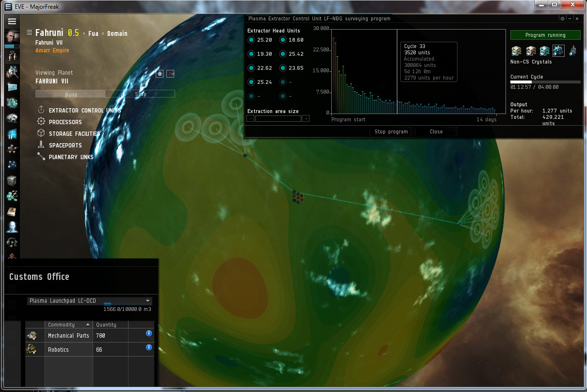
Task: Open the sidebar icon below the character portrait
Action: click(x=12, y=56)
